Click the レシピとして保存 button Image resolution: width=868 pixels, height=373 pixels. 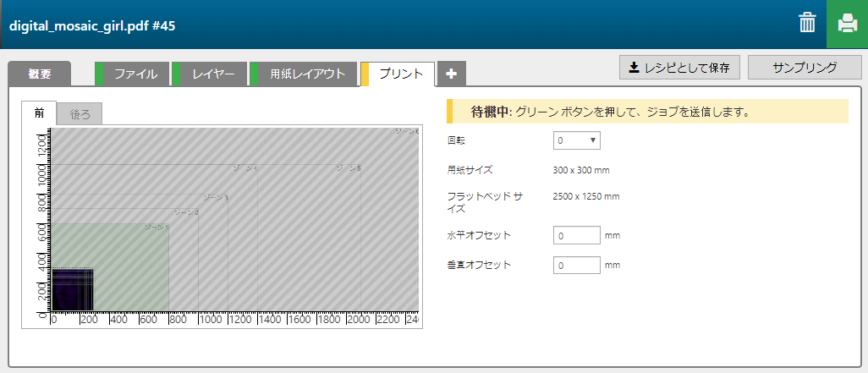(x=680, y=67)
